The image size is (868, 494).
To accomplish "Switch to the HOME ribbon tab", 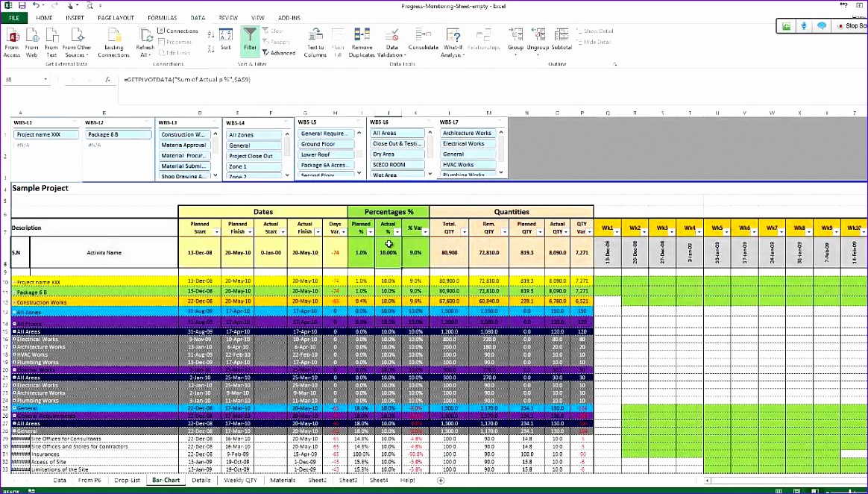I will pyautogui.click(x=44, y=18).
